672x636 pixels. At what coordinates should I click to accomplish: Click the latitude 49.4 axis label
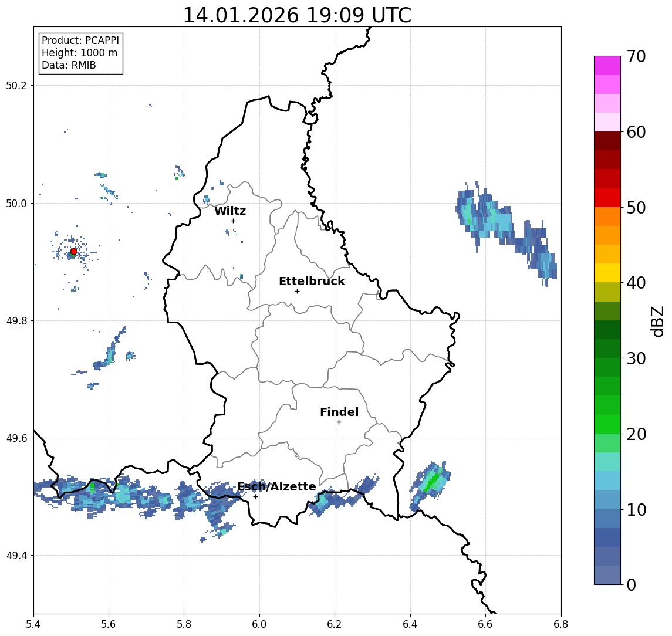[16, 556]
